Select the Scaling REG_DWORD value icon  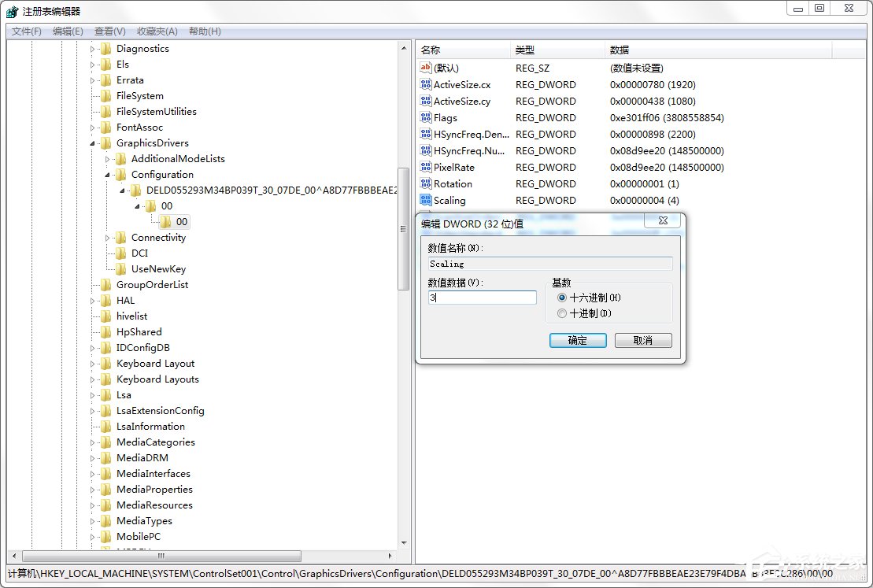pyautogui.click(x=426, y=200)
